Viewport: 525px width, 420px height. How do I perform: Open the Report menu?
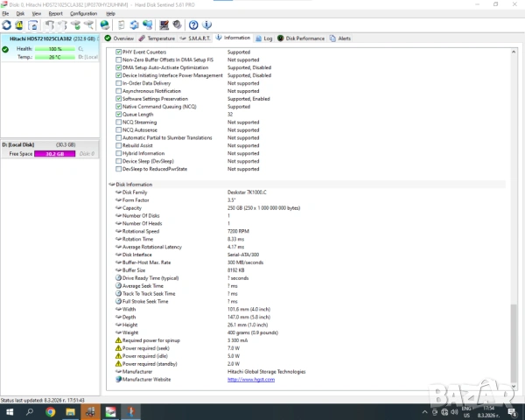point(55,14)
